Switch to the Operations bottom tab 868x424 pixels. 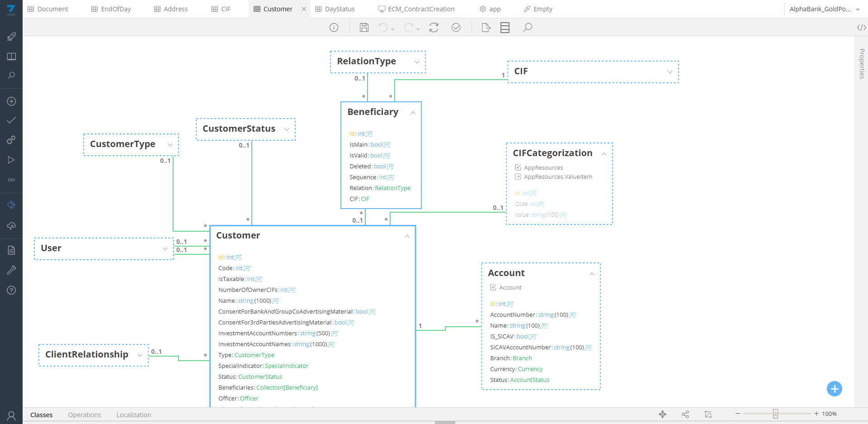[x=85, y=415]
